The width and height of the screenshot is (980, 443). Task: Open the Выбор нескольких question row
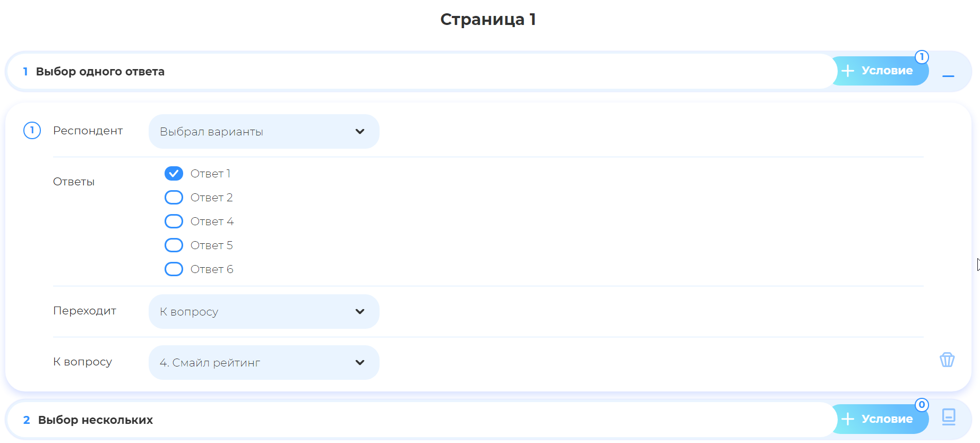click(x=96, y=420)
